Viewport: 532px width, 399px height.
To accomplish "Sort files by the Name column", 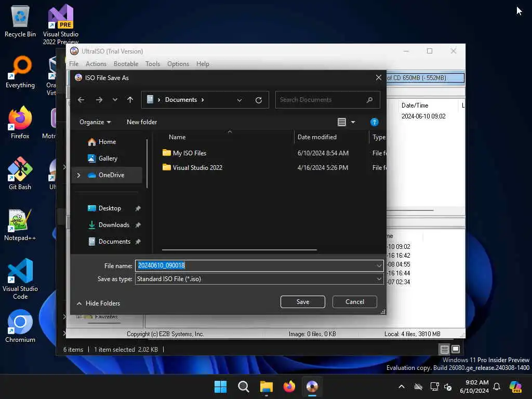I will click(x=177, y=137).
